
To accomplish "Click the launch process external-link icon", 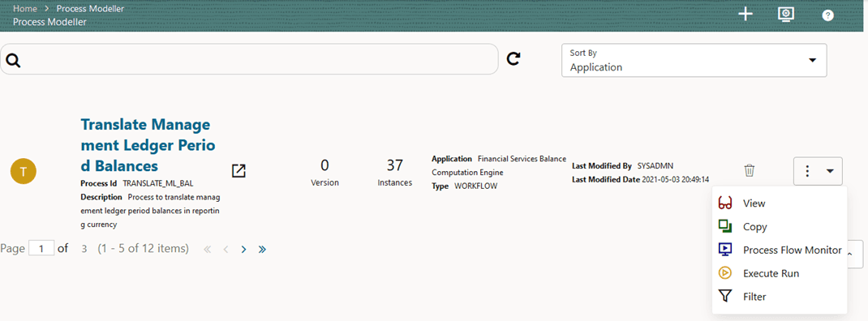I will [x=238, y=171].
